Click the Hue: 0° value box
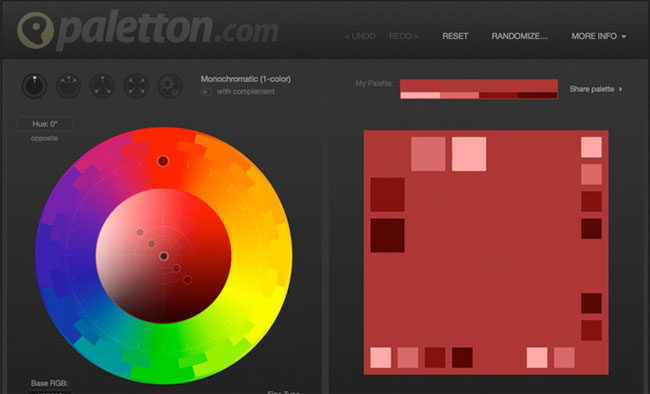 [x=45, y=124]
